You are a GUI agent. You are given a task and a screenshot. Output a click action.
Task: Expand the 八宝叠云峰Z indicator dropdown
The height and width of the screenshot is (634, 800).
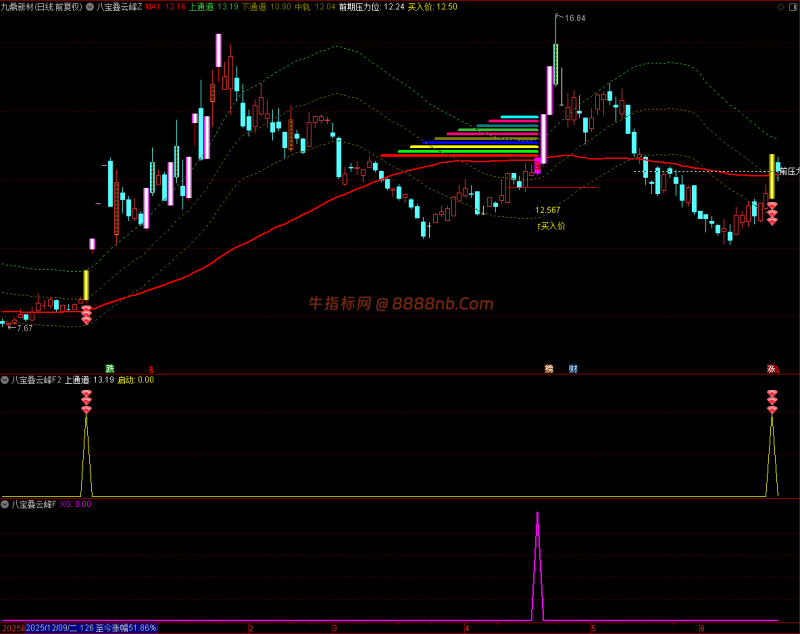90,7
